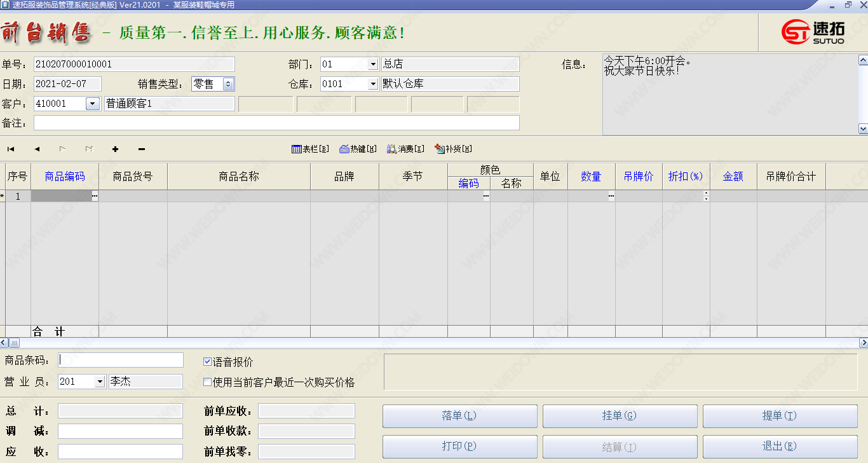Viewport: 868px width, 463px height.
Task: Click 商品货号 column header
Action: pyautogui.click(x=133, y=176)
